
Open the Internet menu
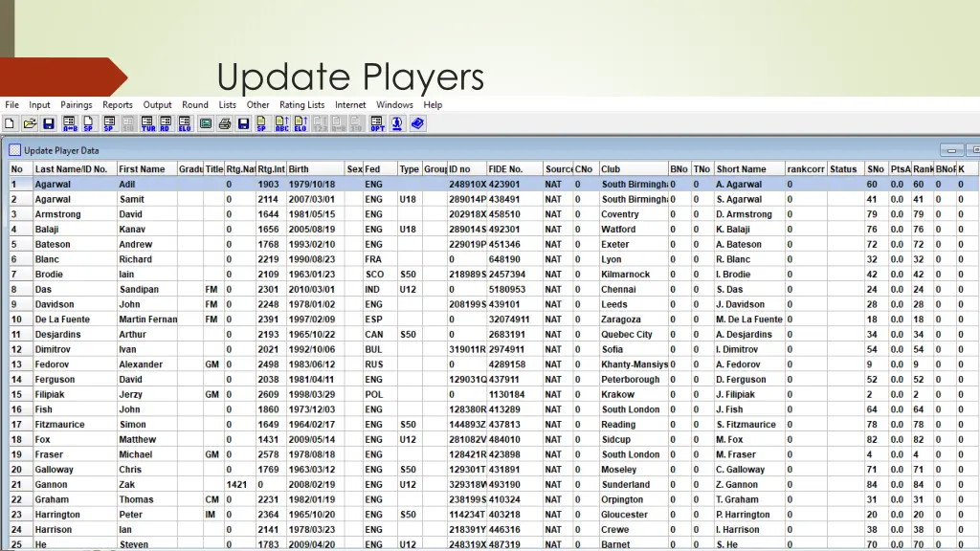coord(350,105)
